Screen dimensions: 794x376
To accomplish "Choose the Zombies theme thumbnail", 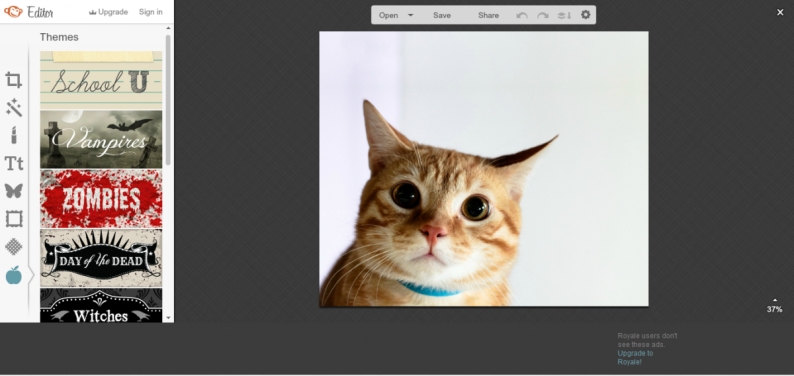I will click(x=101, y=199).
